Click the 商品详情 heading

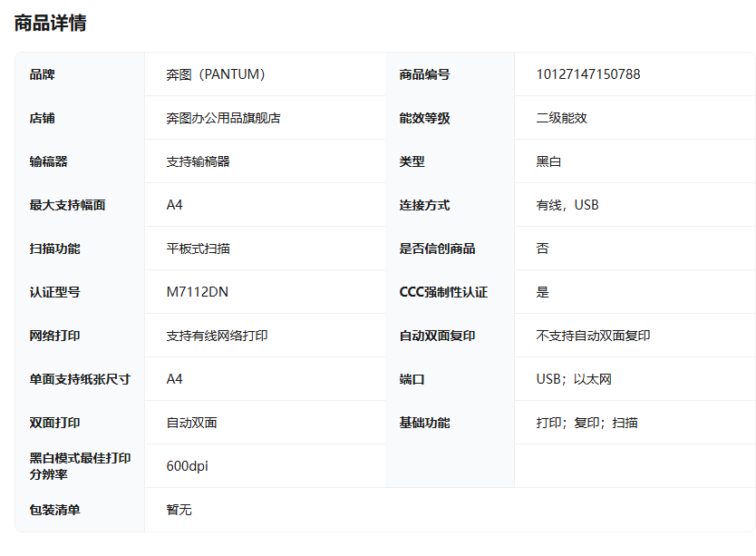pos(50,23)
